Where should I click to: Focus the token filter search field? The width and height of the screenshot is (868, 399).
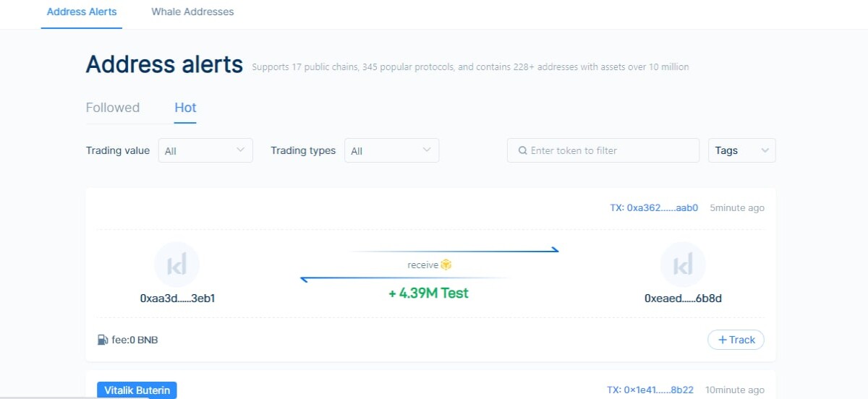tap(603, 150)
